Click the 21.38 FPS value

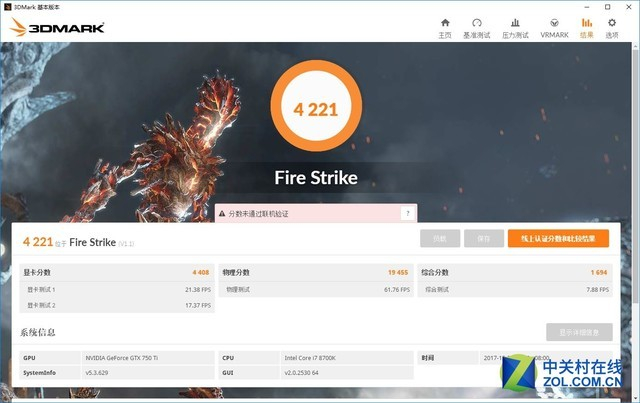point(198,289)
